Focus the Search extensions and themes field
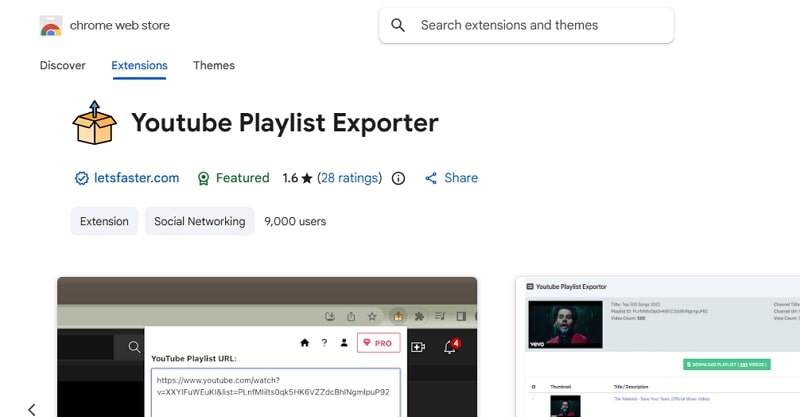 coord(526,26)
